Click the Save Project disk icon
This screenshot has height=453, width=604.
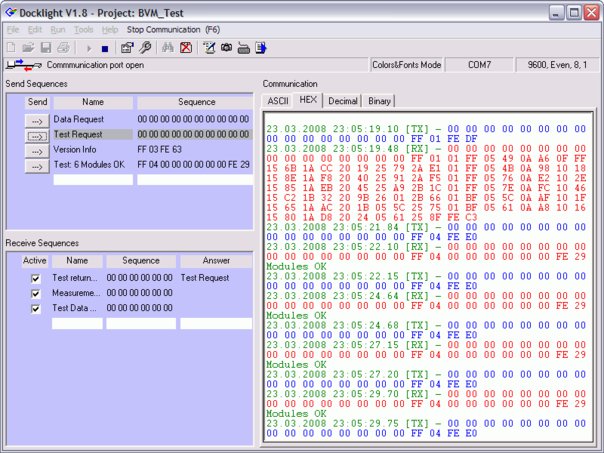click(x=46, y=48)
